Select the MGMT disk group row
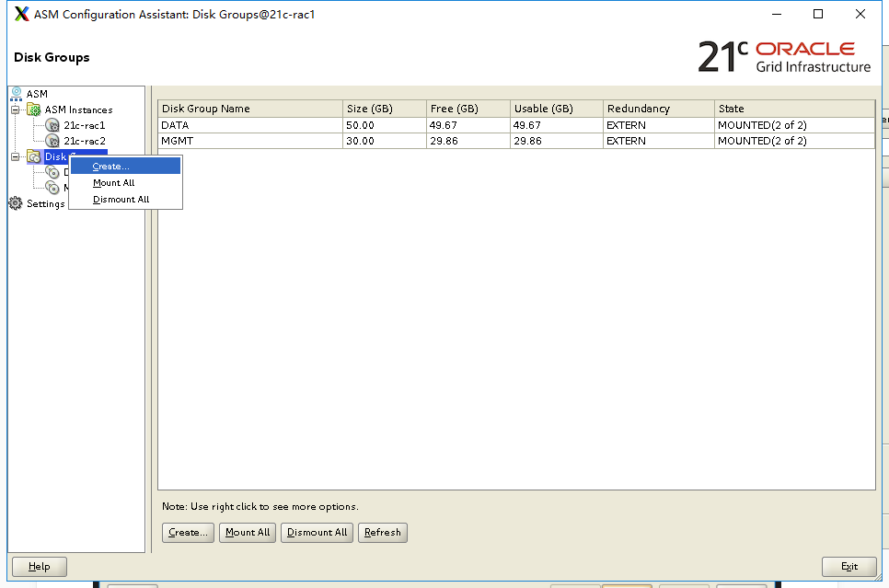 pos(516,141)
